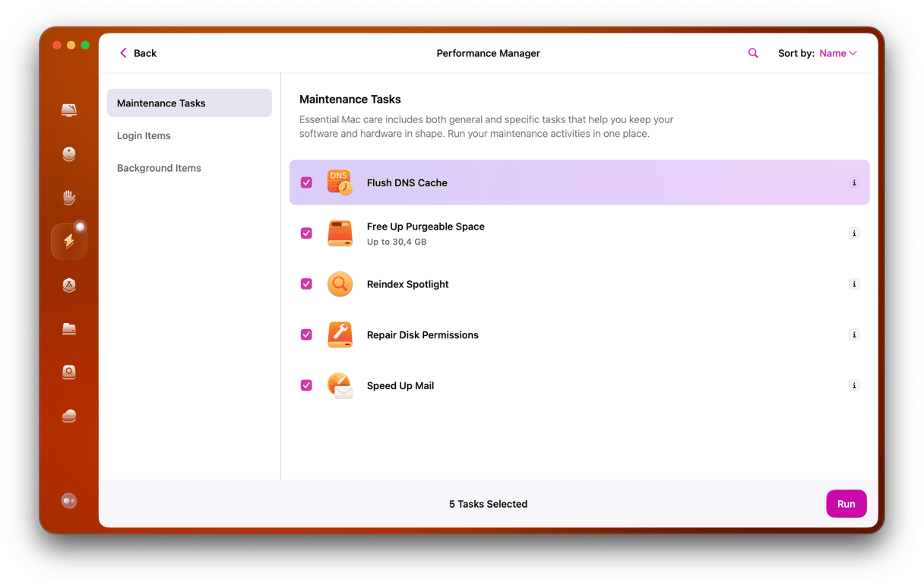924x586 pixels.
Task: Select the Performance lightning bolt sidebar icon
Action: (x=69, y=242)
